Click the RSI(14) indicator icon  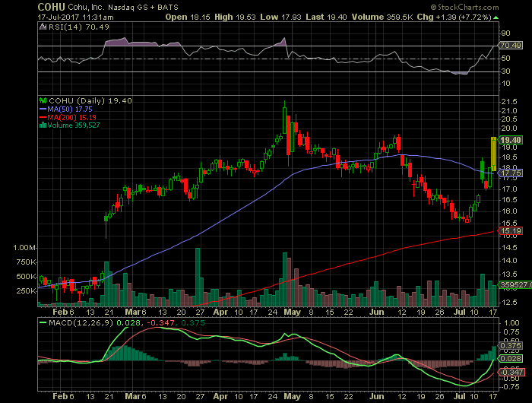click(x=43, y=27)
